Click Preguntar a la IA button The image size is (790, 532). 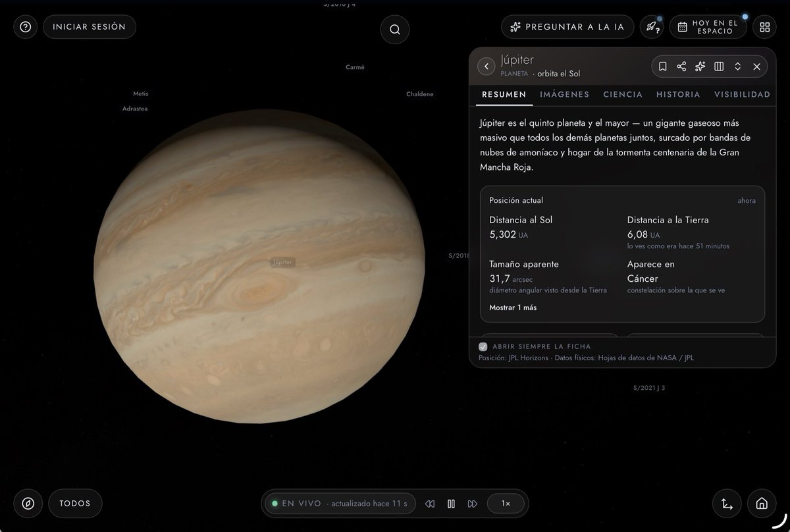pos(567,27)
